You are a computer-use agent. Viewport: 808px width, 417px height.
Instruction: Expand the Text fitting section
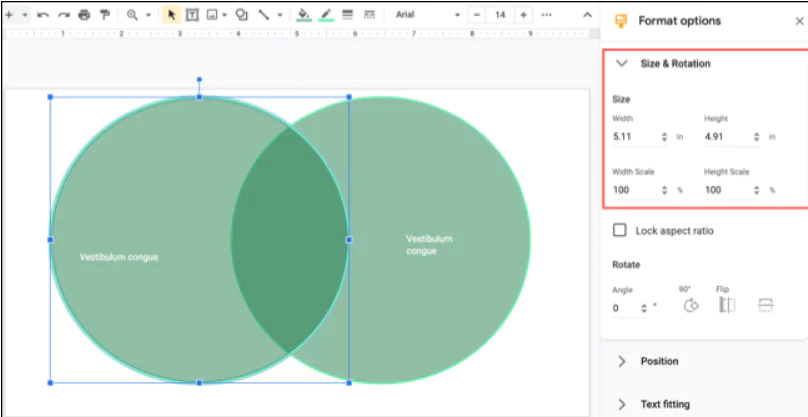click(622, 404)
